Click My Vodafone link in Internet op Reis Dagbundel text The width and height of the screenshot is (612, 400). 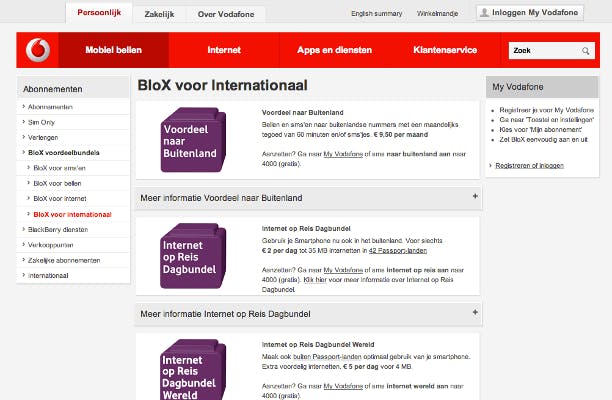[343, 270]
